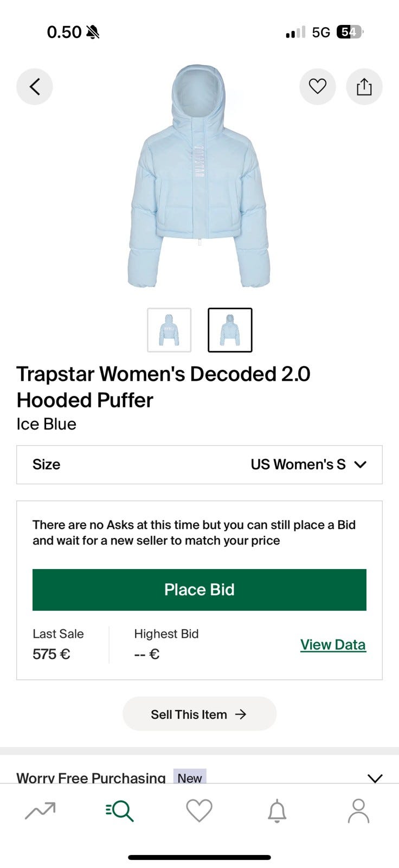
Task: Tap the Last Sale 575 € figure
Action: tap(52, 654)
